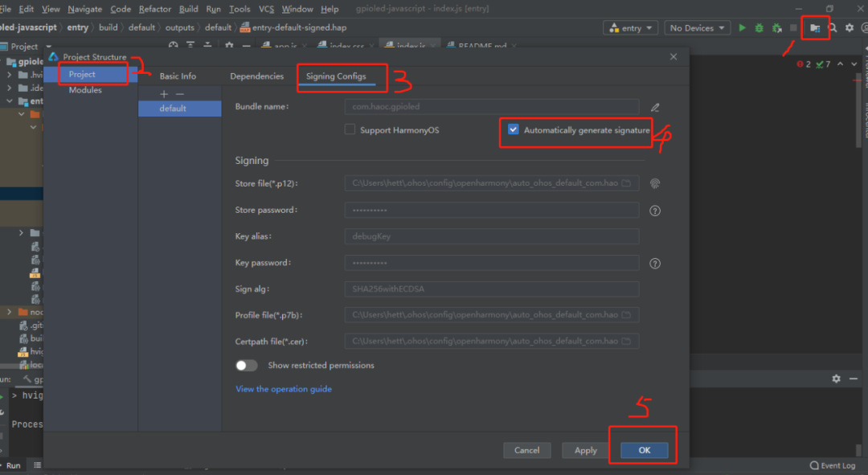Viewport: 868px width, 475px height.
Task: Click the Key alias field
Action: [492, 236]
